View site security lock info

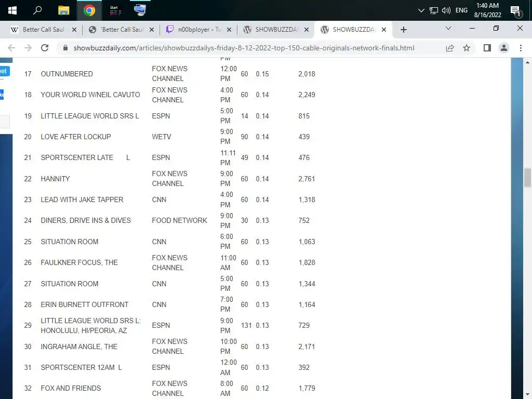(x=65, y=48)
